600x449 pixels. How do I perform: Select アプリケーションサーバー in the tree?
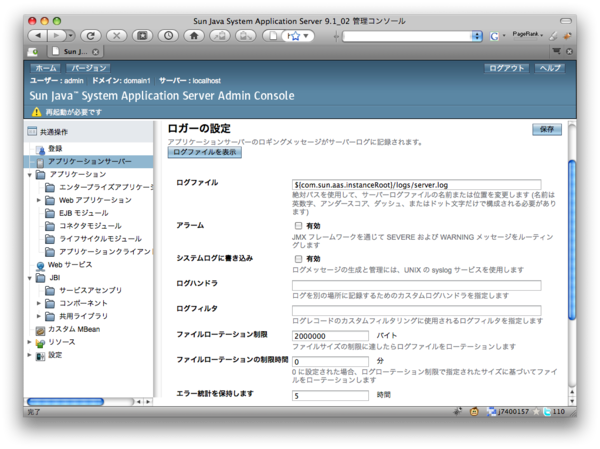click(90, 162)
